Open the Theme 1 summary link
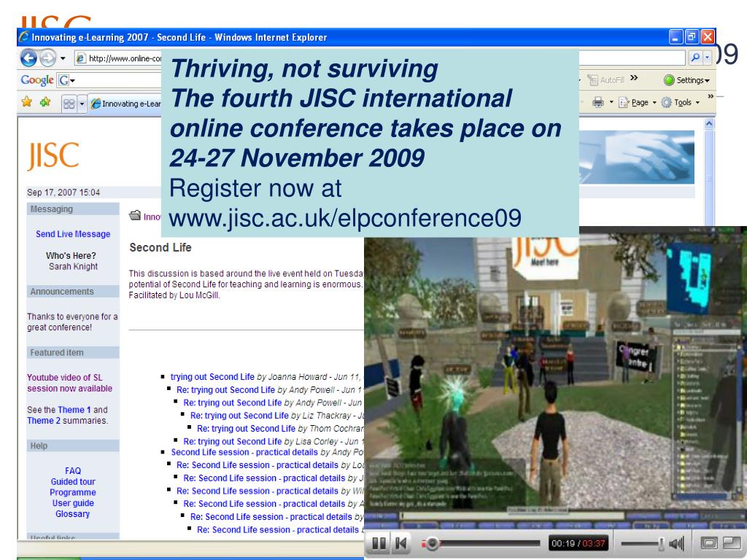Viewport: 747px width, 560px height. 74,410
